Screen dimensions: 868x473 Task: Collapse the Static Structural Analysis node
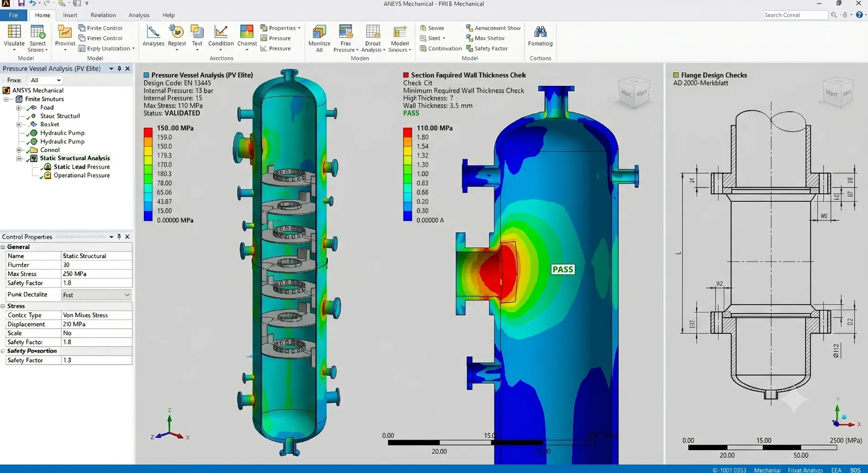pyautogui.click(x=19, y=159)
